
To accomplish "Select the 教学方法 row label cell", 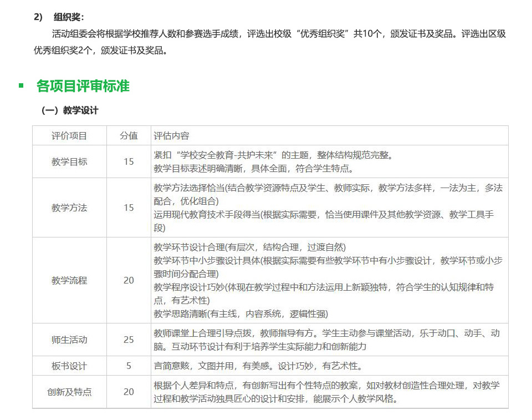I will click(x=69, y=208).
